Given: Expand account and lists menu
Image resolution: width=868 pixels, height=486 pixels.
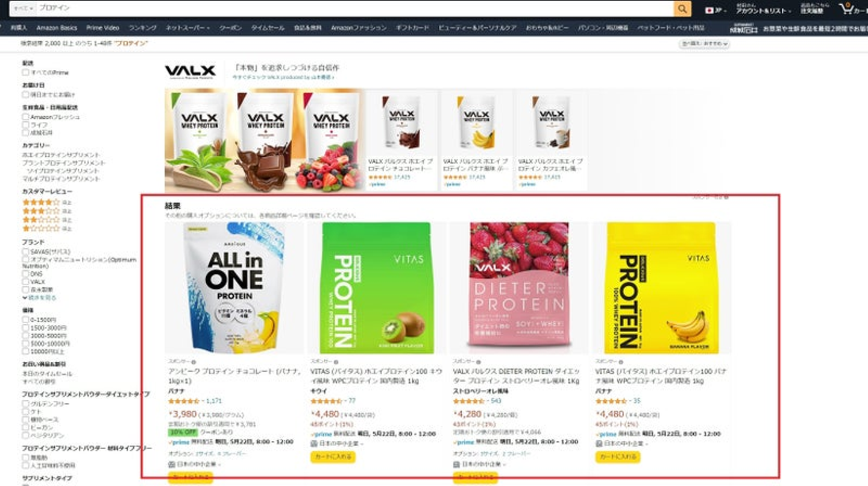Looking at the screenshot, I should point(761,9).
